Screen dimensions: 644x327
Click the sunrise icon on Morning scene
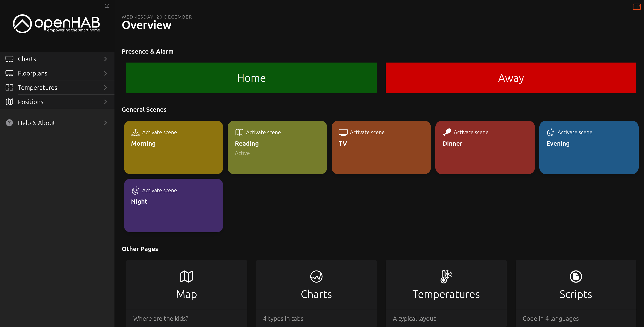[x=135, y=132]
